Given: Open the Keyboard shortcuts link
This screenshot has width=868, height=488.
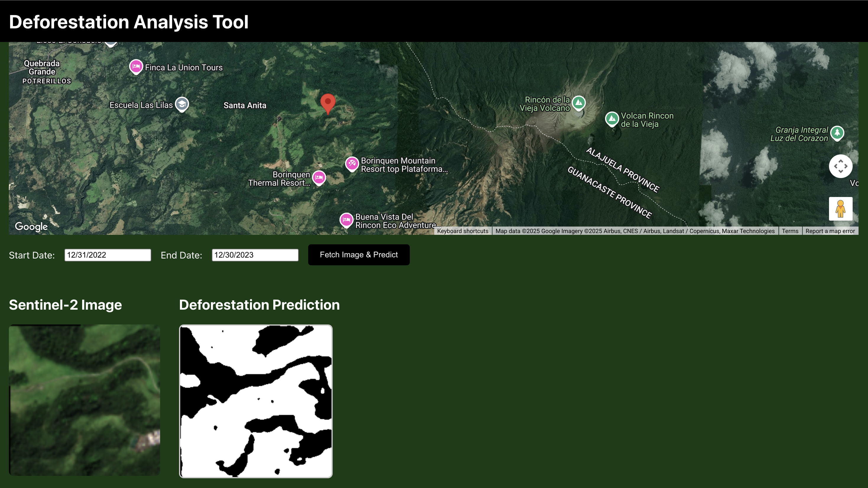Looking at the screenshot, I should pos(462,231).
